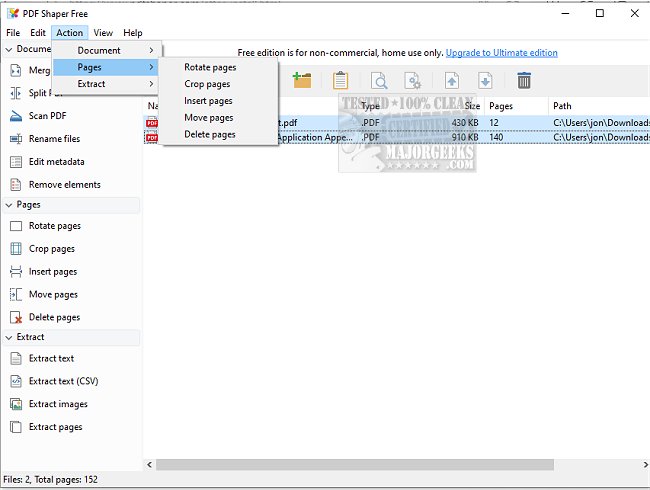
Task: Click the Scan PDF sidebar icon
Action: [15, 116]
